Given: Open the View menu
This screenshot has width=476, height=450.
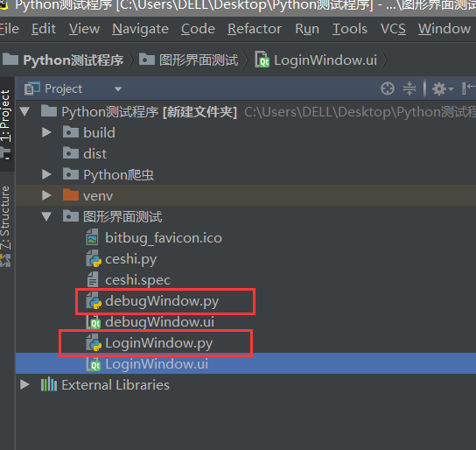Looking at the screenshot, I should coord(84,29).
